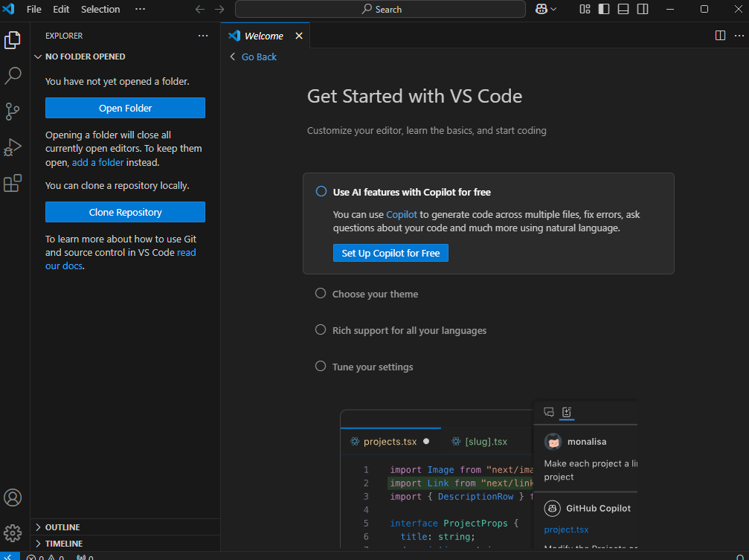Click the VS Code logo in title bar
This screenshot has width=749, height=560.
pos(9,9)
